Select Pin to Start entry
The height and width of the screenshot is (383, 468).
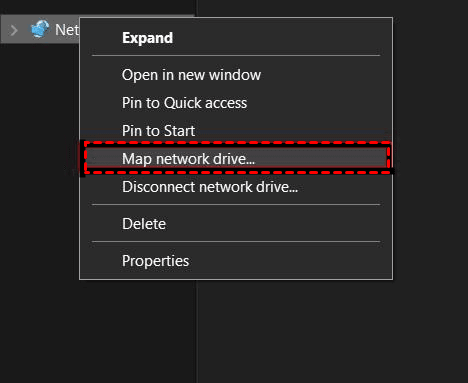(x=158, y=131)
